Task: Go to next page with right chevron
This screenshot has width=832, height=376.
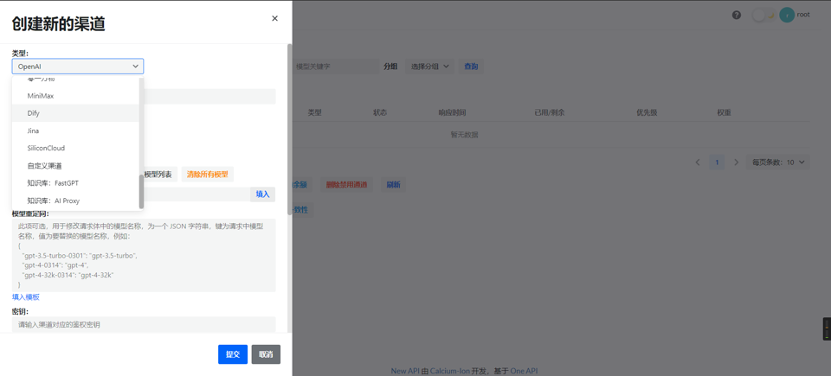Action: (x=736, y=162)
